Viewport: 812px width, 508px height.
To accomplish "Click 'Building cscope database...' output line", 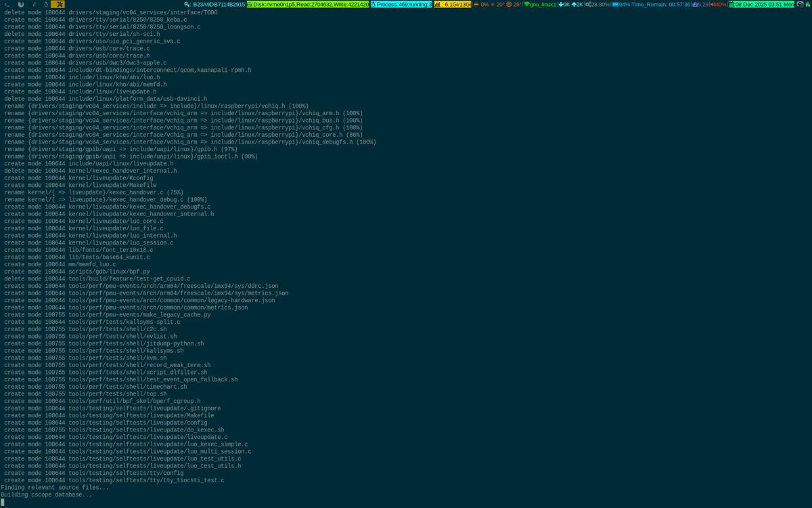I will (46, 494).
